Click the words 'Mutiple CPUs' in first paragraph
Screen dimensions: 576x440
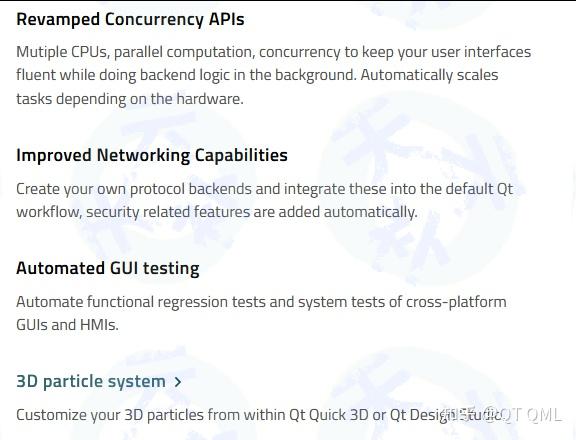click(63, 52)
